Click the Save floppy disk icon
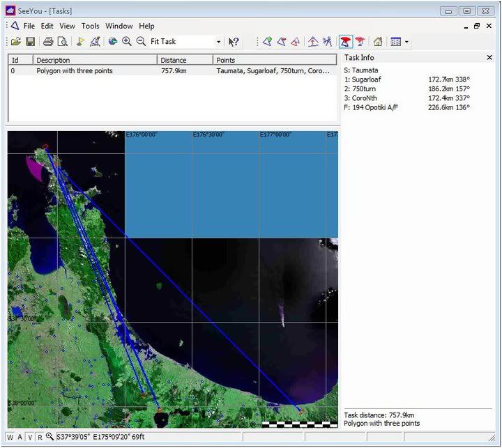 click(x=30, y=42)
